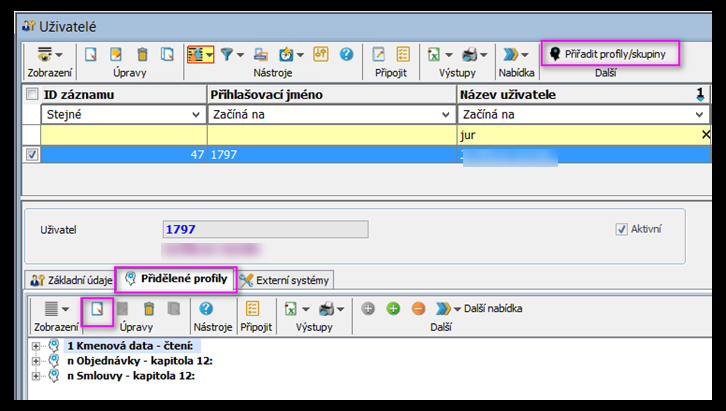
Task: Uncheck the checkbox on row 47
Action: [32, 155]
